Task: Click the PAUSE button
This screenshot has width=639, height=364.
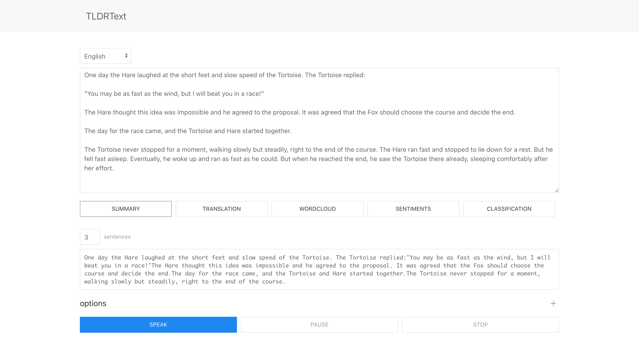Action: [319, 325]
